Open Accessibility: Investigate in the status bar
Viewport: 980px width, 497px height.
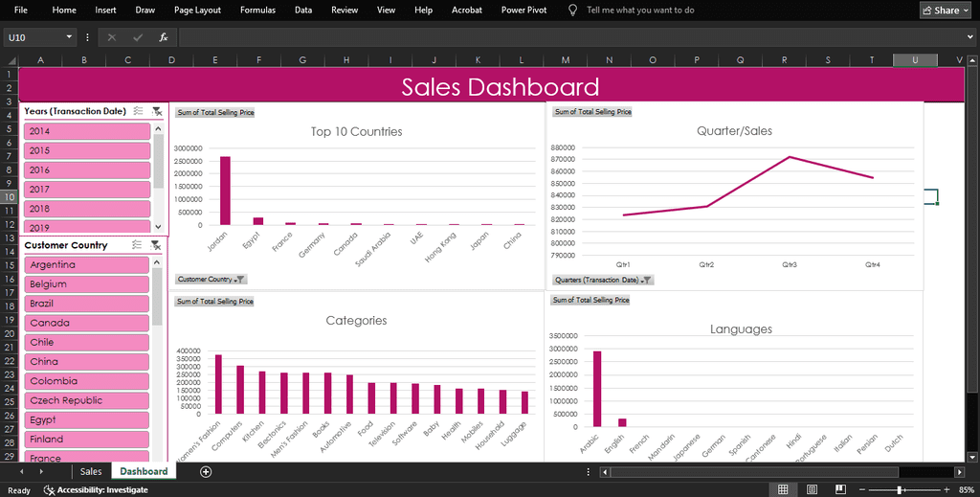pos(94,489)
